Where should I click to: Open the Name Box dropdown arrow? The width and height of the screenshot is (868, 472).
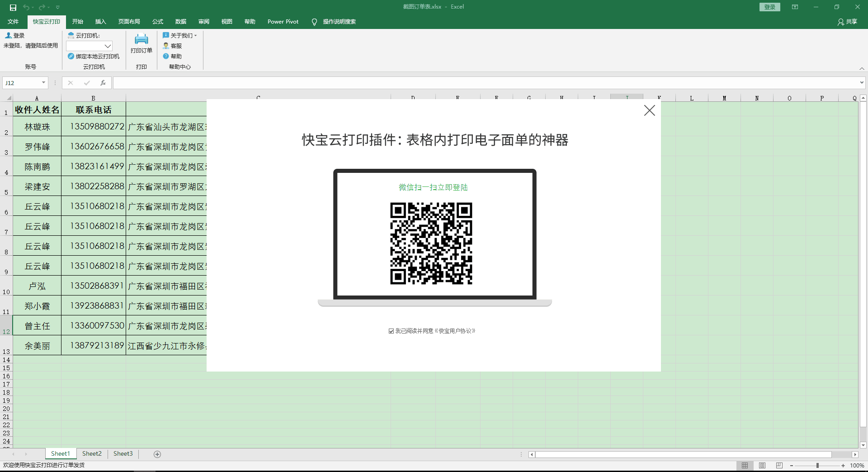(43, 83)
